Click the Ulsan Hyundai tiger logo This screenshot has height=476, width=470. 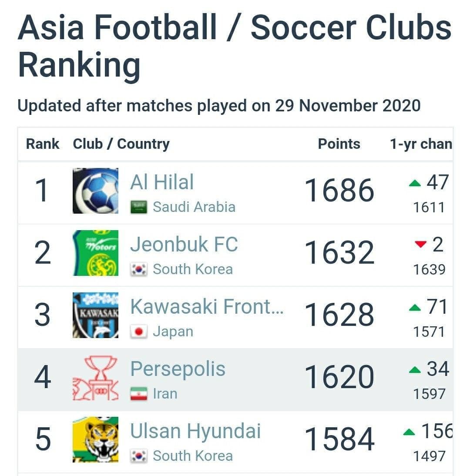tap(95, 439)
